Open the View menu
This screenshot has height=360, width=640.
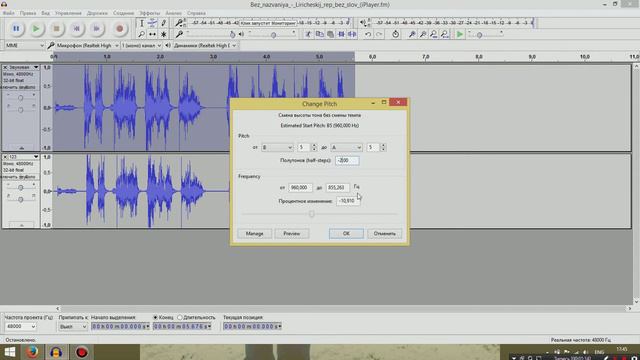click(45, 13)
